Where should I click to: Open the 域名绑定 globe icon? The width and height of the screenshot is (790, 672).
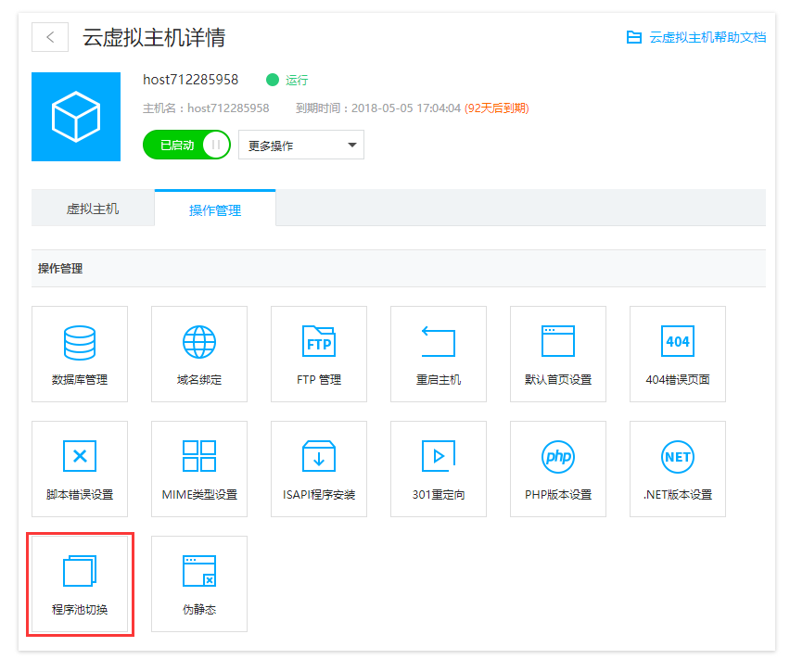click(x=199, y=342)
